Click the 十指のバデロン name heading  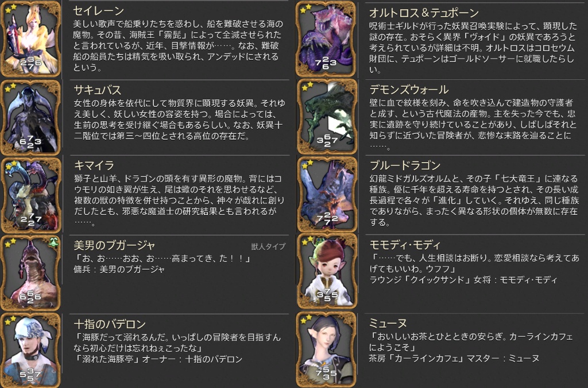[110, 324]
